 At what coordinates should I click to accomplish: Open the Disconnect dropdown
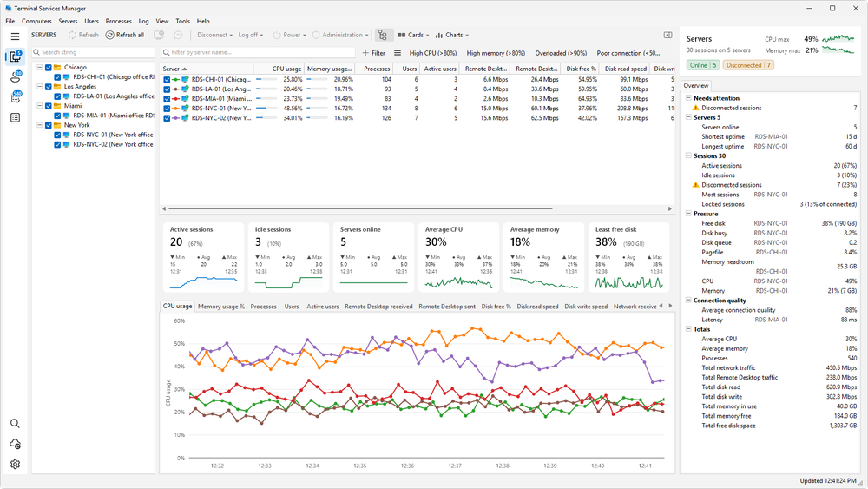(214, 35)
